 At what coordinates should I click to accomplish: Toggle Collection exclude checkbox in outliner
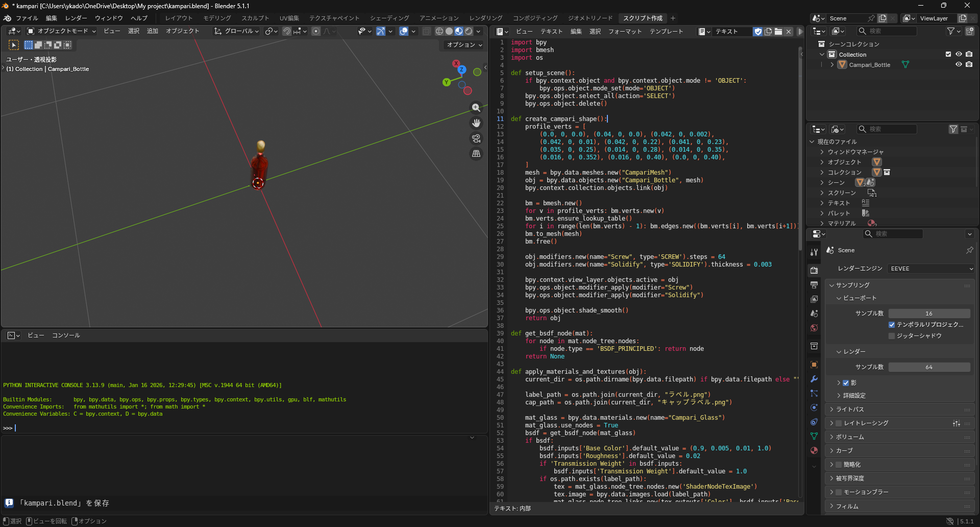pos(948,55)
